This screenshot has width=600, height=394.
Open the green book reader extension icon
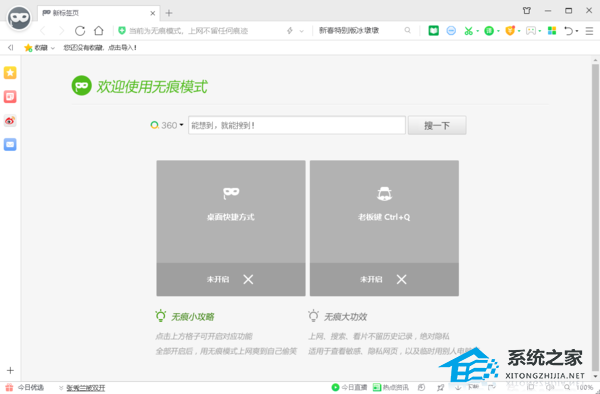[x=433, y=31]
